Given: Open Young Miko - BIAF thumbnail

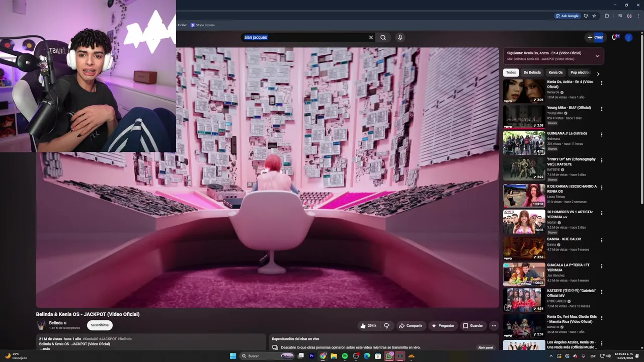Looking at the screenshot, I should pyautogui.click(x=524, y=117).
